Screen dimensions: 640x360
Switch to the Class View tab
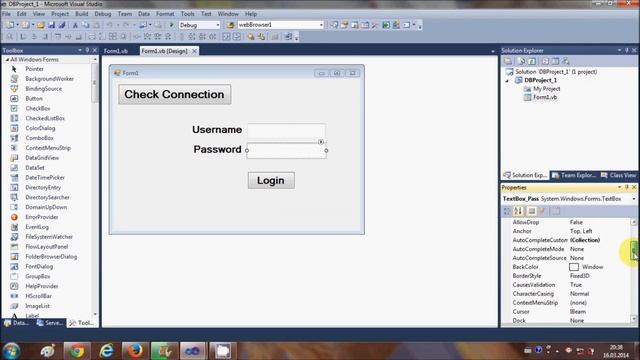point(619,175)
